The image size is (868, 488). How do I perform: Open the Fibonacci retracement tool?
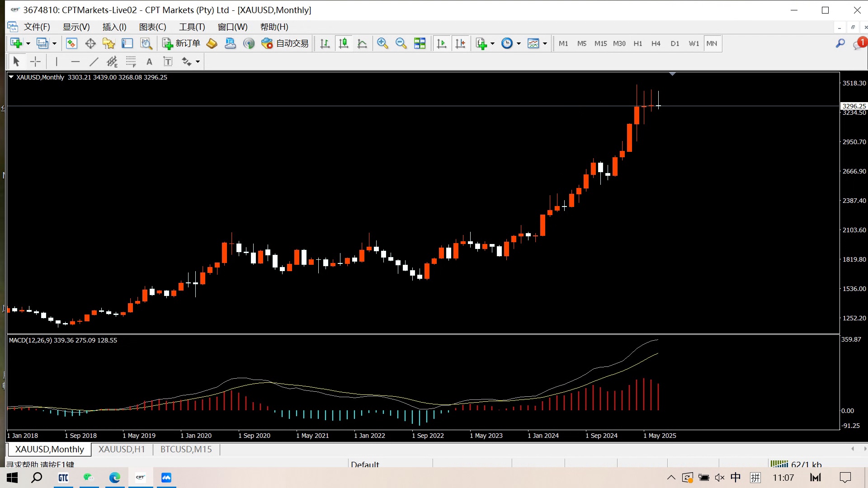tap(131, 61)
